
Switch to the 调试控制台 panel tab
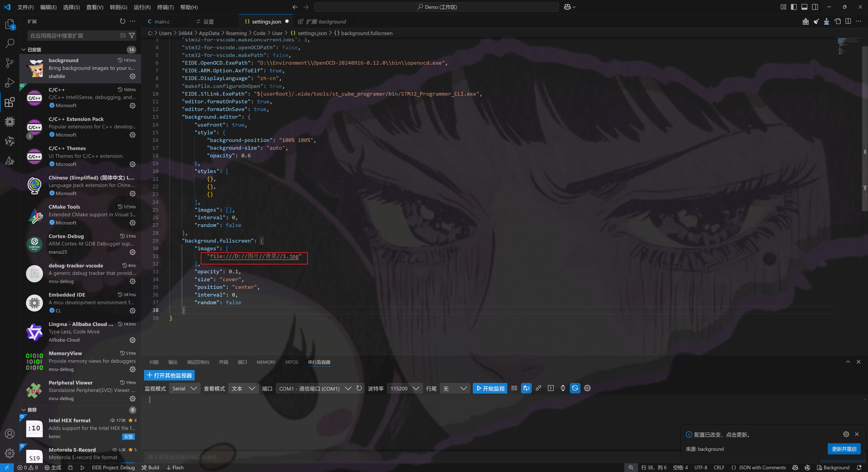[x=198, y=362]
